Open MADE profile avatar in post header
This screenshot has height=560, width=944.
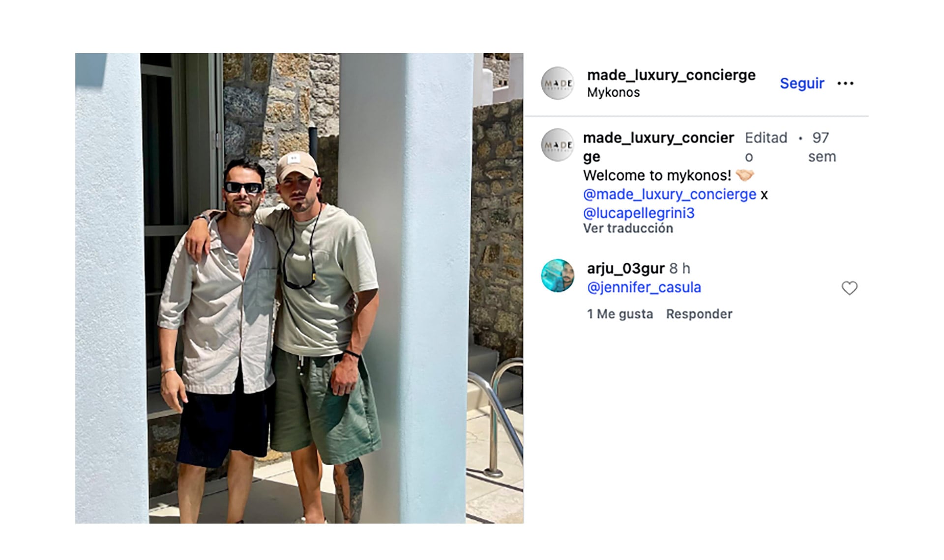point(558,84)
